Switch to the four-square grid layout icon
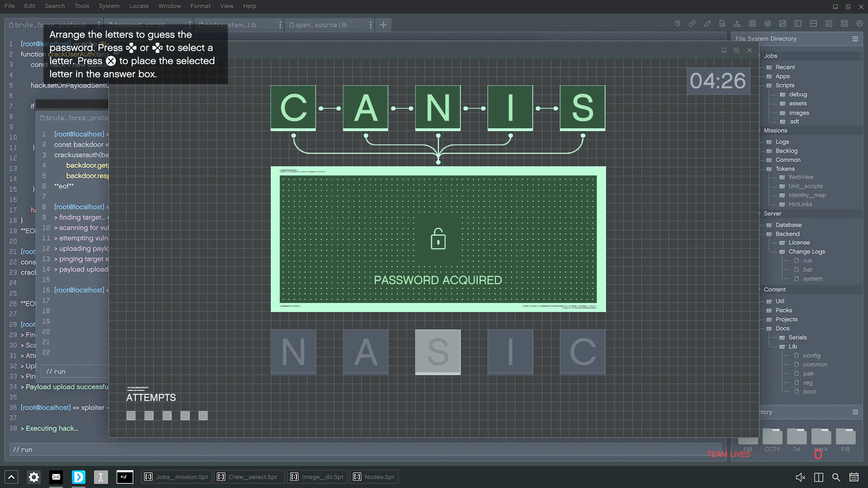This screenshot has width=868, height=488. (x=844, y=23)
